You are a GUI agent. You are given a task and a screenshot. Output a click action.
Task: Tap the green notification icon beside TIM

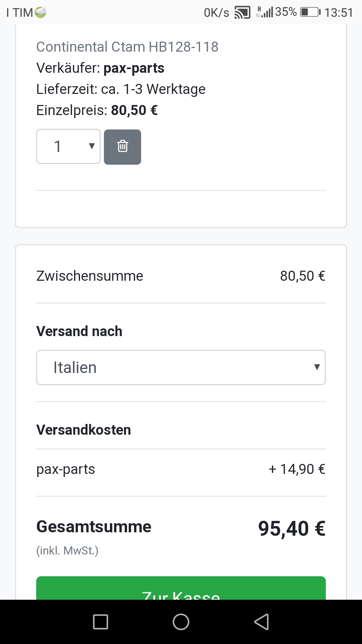coord(41,12)
